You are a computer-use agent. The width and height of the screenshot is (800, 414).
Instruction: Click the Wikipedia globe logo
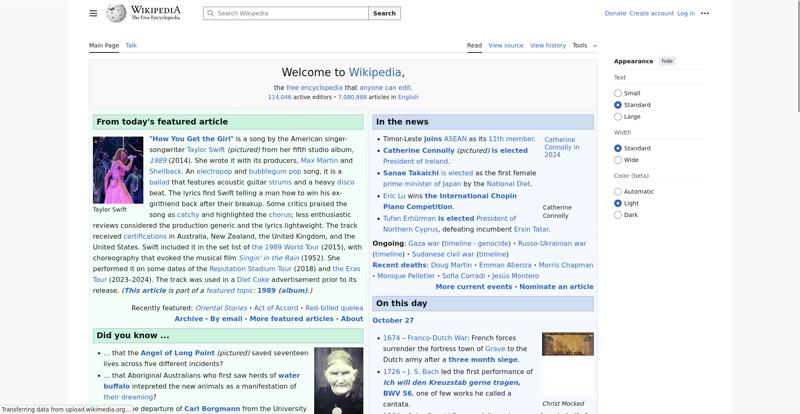pyautogui.click(x=117, y=13)
